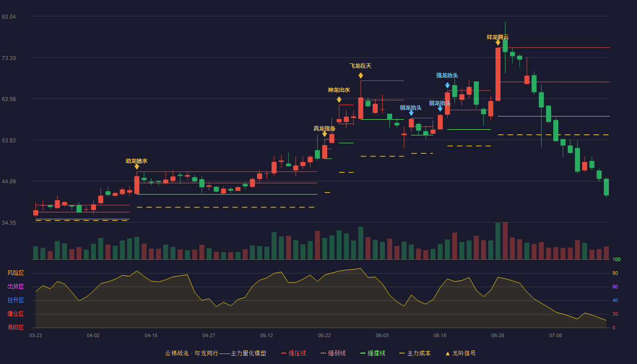Toggle the 主力成本 legend series

(415, 353)
